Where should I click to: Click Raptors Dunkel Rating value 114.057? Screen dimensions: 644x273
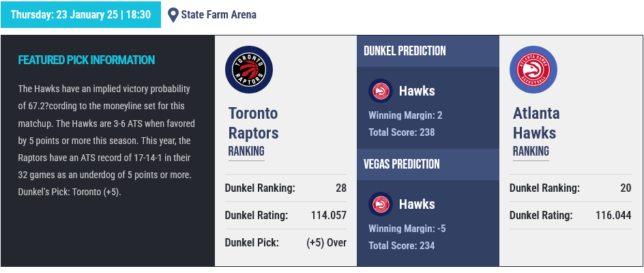click(x=329, y=216)
